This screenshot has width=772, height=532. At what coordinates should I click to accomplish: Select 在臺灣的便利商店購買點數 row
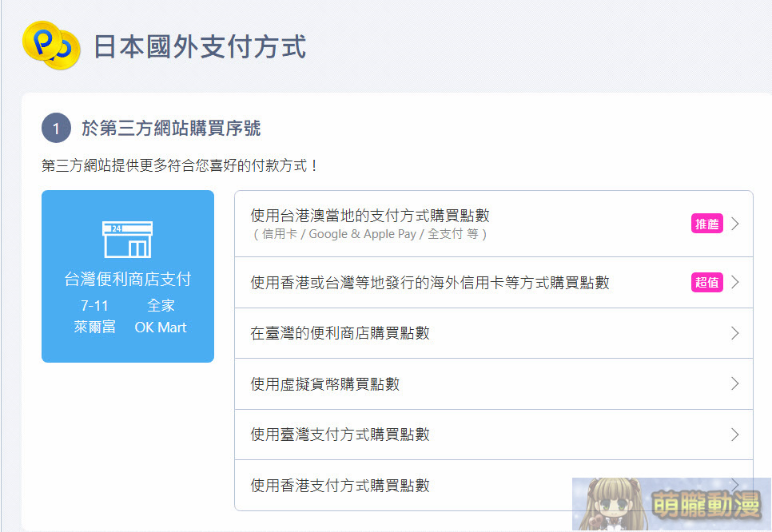(340, 333)
